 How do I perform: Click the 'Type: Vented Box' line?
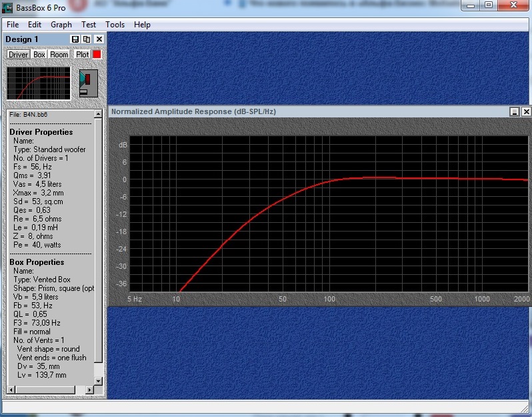click(x=42, y=280)
